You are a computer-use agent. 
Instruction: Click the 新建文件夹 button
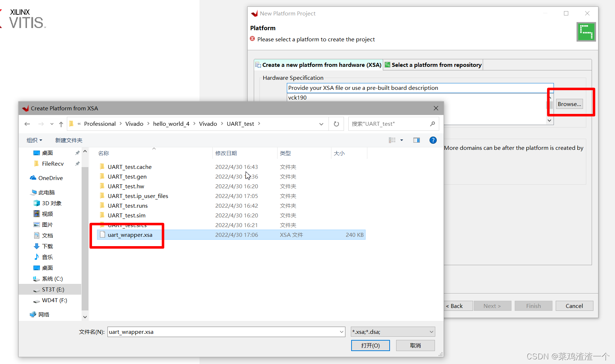(x=69, y=140)
